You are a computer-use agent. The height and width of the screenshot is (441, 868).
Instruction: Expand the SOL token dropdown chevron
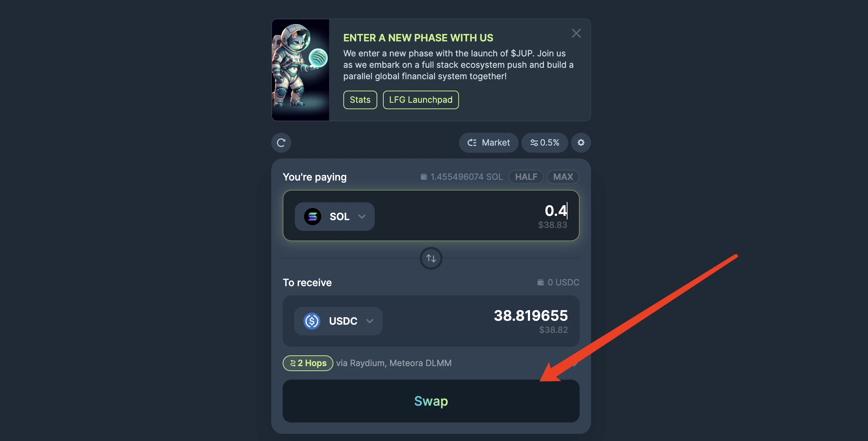(362, 217)
